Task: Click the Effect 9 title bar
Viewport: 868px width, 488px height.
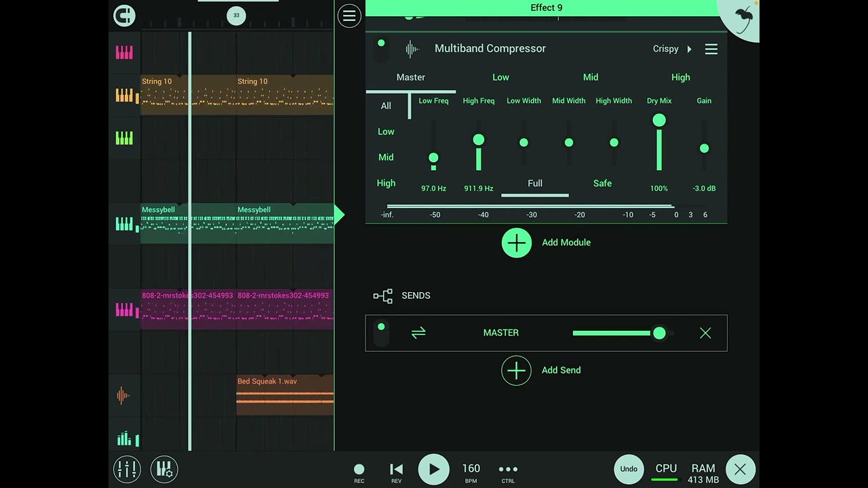Action: coord(546,8)
